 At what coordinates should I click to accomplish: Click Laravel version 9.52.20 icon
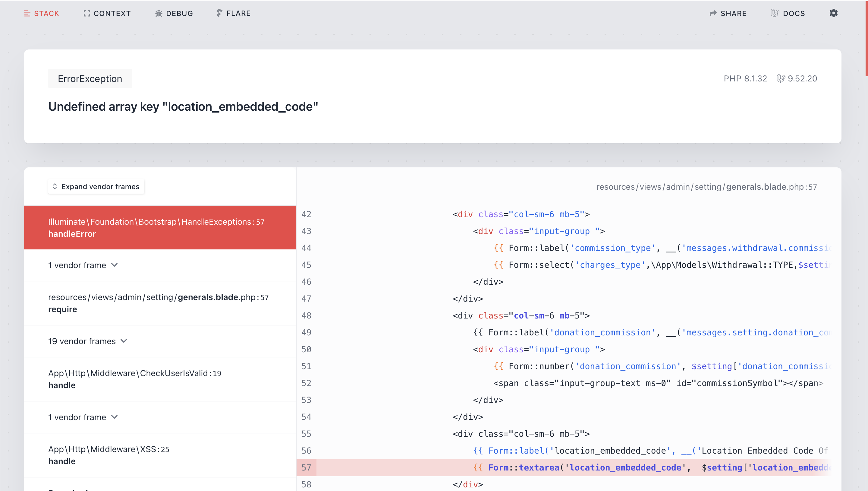pyautogui.click(x=781, y=79)
